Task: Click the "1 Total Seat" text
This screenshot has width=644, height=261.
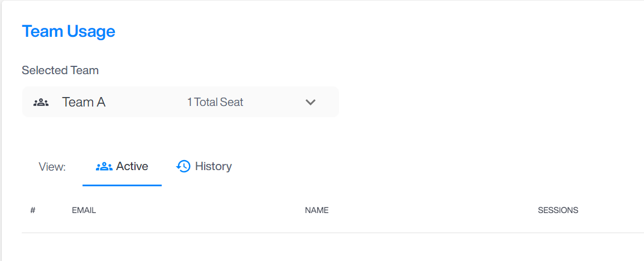Action: [x=215, y=102]
